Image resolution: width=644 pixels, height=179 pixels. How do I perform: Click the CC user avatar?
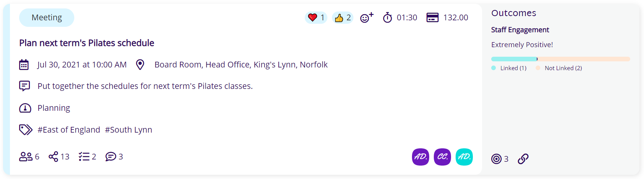click(x=442, y=157)
